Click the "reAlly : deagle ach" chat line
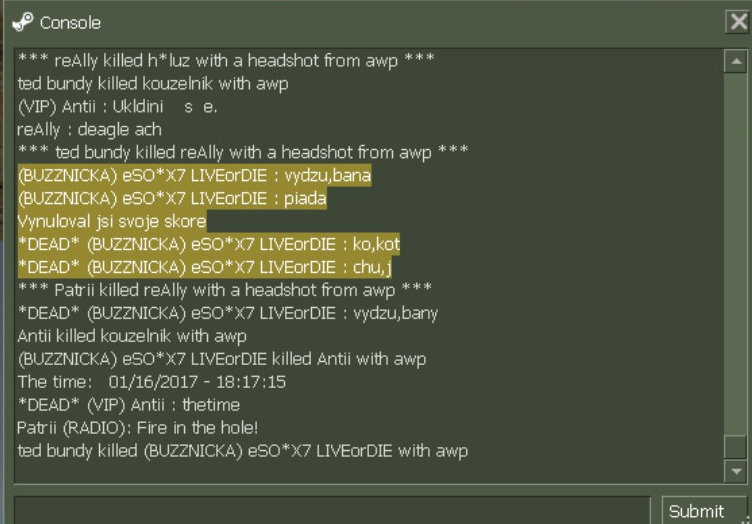Viewport: 752px width, 524px height. (x=89, y=129)
